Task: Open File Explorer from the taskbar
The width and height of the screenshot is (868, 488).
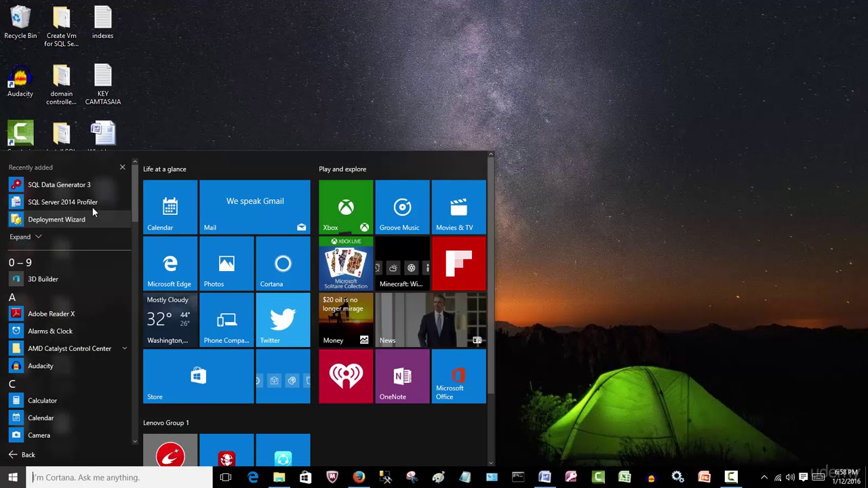Action: tap(279, 477)
